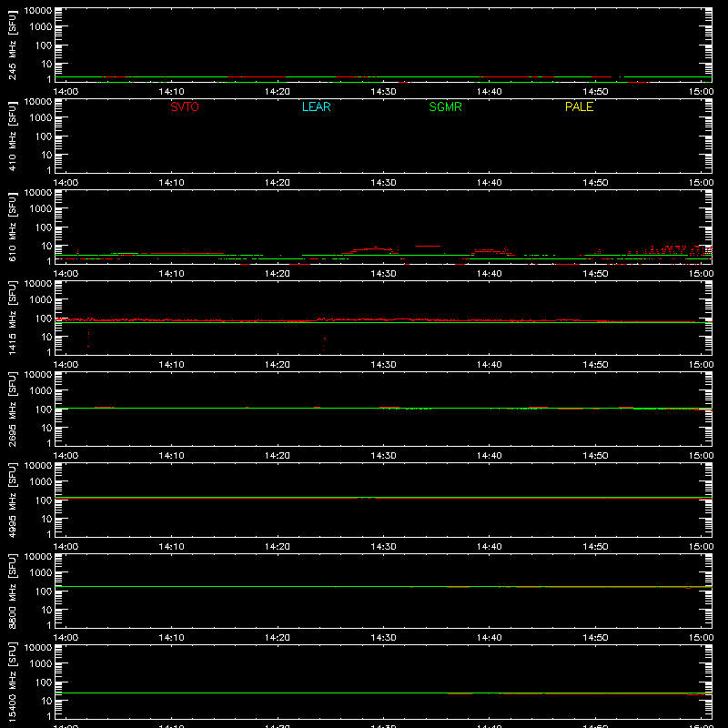Click 14:40 tick label below 410 MHz plot

tap(489, 183)
